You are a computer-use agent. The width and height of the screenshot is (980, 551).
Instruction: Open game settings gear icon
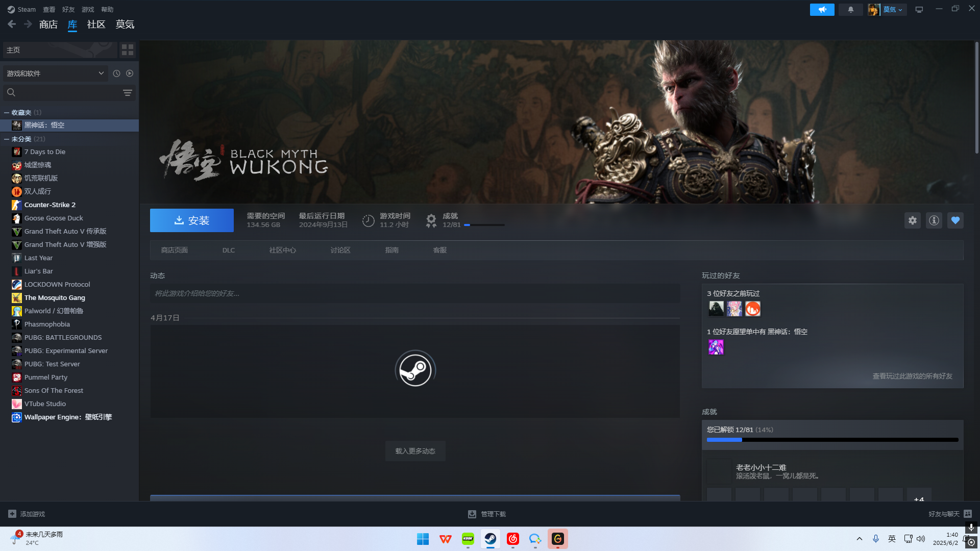coord(913,220)
